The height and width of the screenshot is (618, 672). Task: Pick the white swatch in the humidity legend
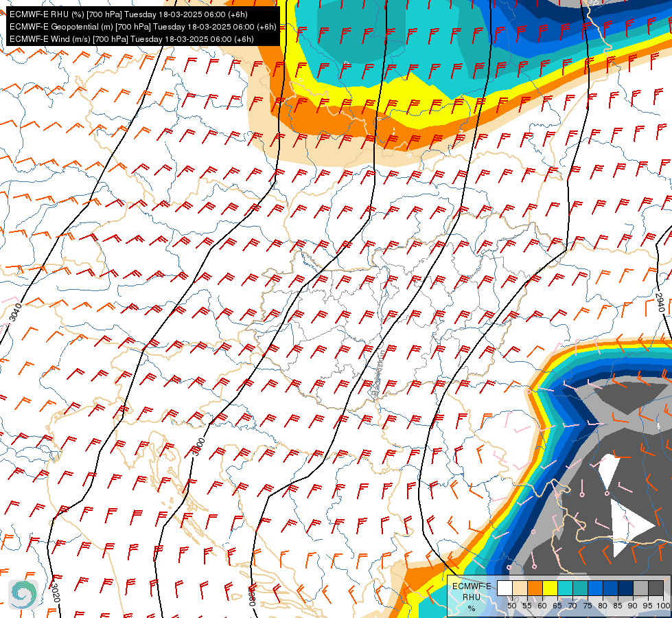click(x=505, y=588)
